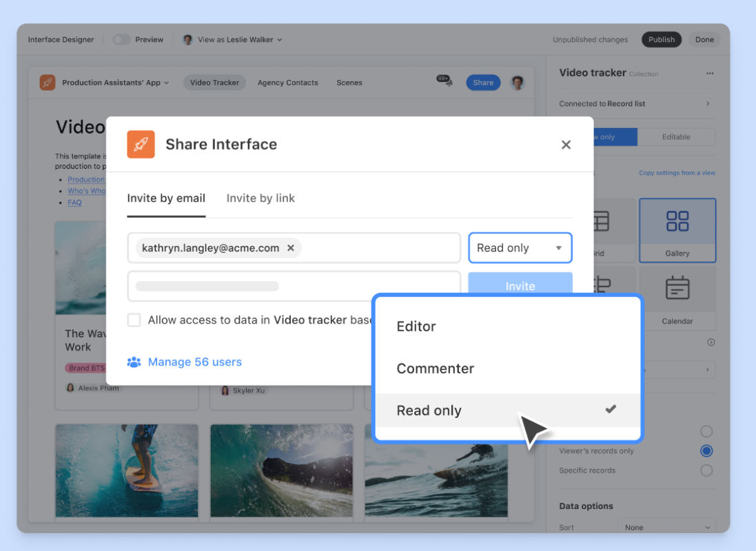Open the Agency Contacts tab
The width and height of the screenshot is (756, 551).
(288, 83)
